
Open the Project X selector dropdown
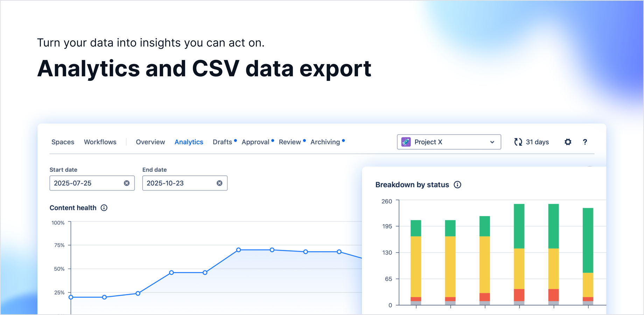(449, 142)
